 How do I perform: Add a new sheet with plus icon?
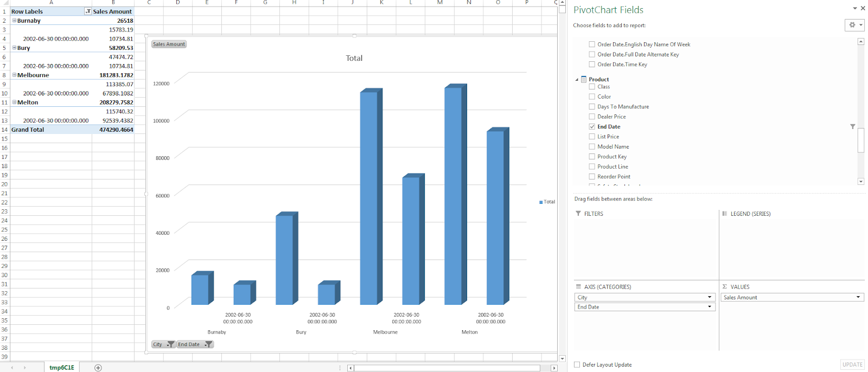98,368
